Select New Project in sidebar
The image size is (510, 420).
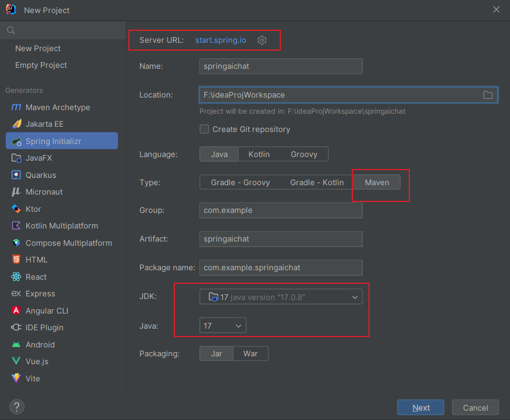point(38,49)
